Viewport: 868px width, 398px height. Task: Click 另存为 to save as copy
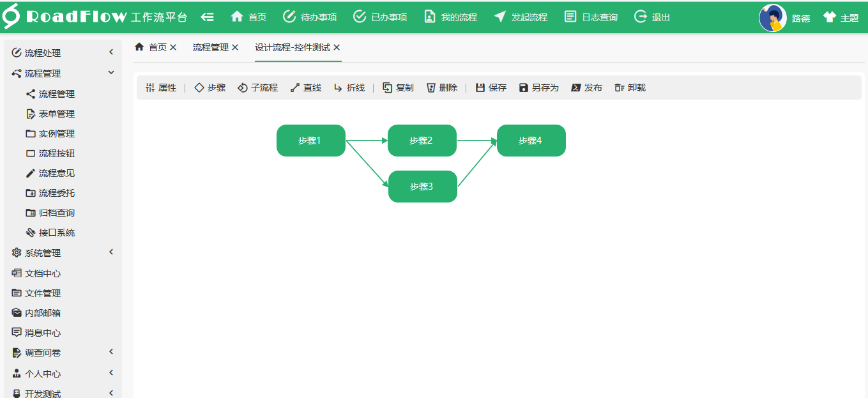539,88
